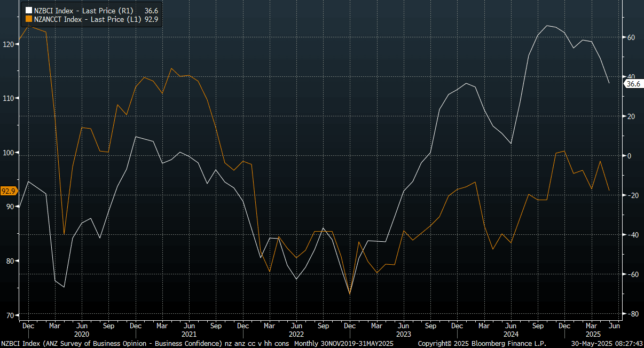644x348 pixels.
Task: Click the 70 left axis label
Action: click(x=9, y=315)
